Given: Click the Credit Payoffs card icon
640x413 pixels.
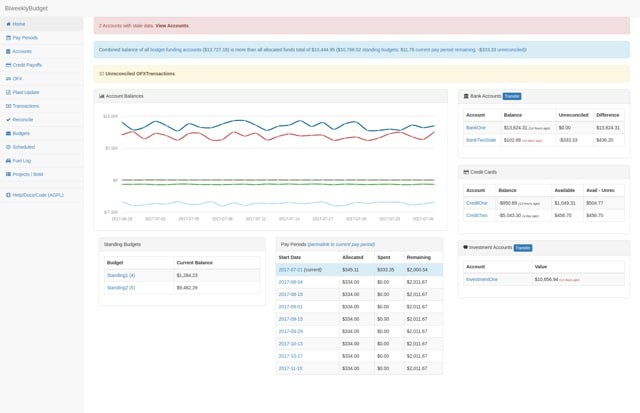Looking at the screenshot, I should pos(8,65).
